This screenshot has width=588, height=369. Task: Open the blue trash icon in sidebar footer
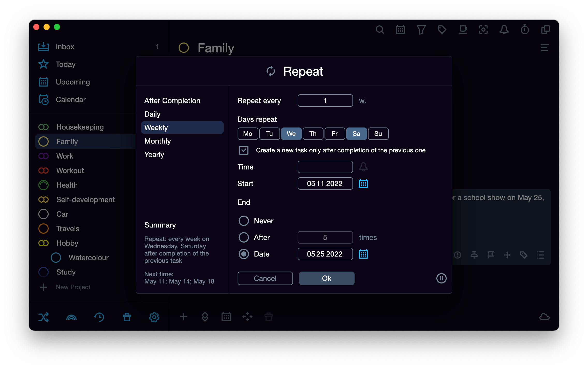click(127, 317)
